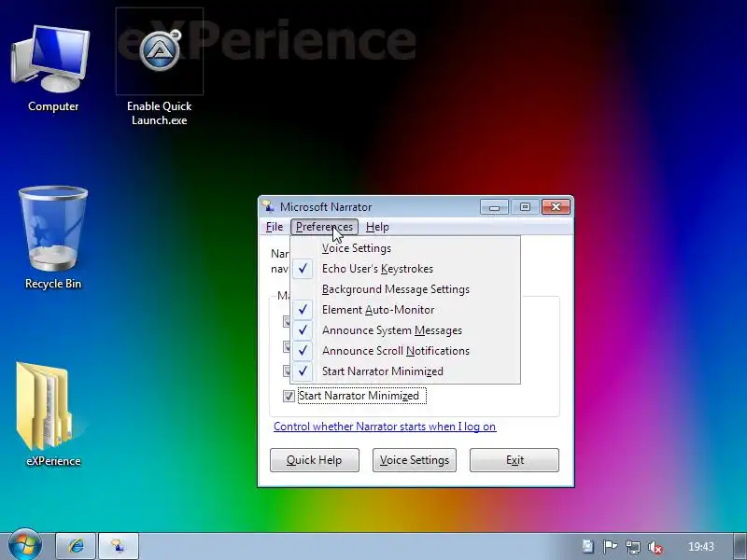Viewport: 747px width, 560px height.
Task: Open the muted volume tray icon
Action: point(656,547)
